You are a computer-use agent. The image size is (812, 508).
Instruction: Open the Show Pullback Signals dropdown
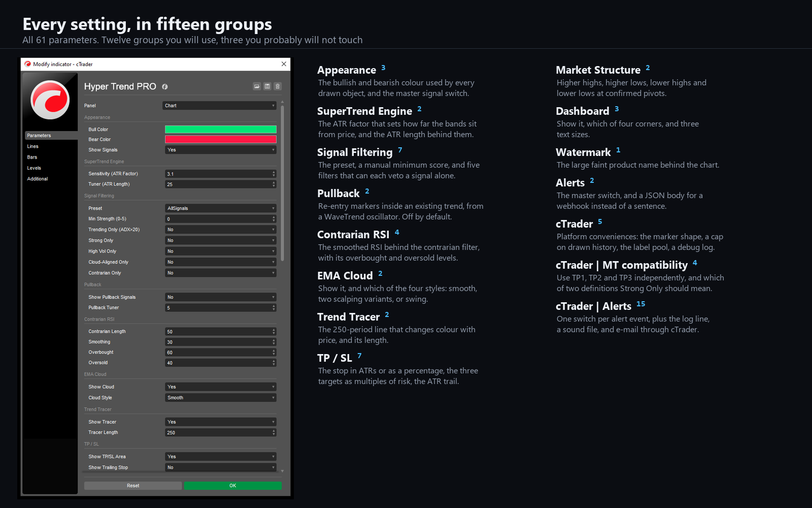221,297
